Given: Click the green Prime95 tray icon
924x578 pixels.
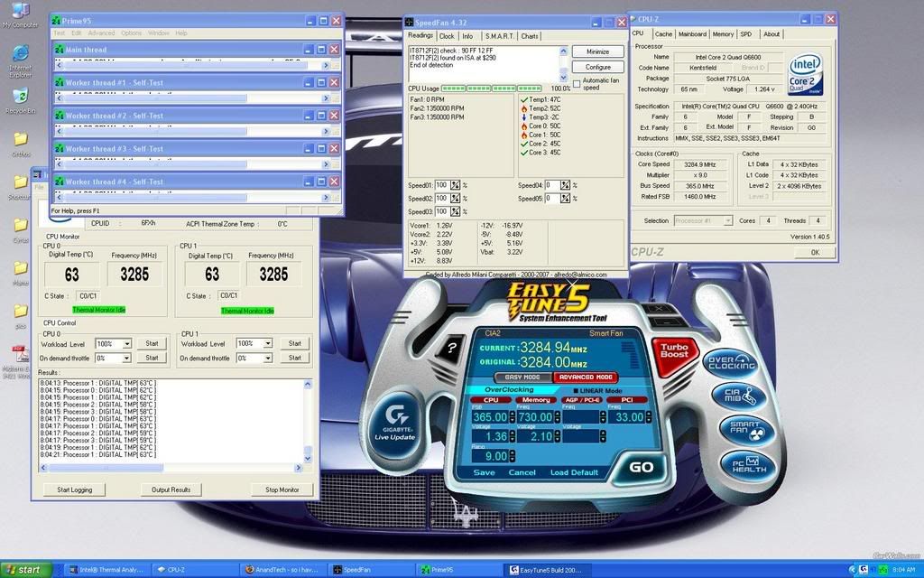Looking at the screenshot, I should point(883,570).
